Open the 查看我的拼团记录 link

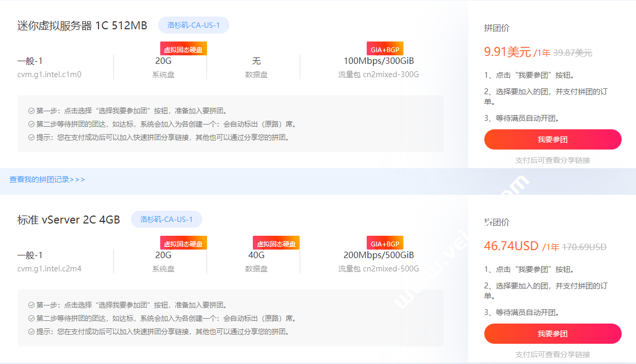(x=47, y=180)
